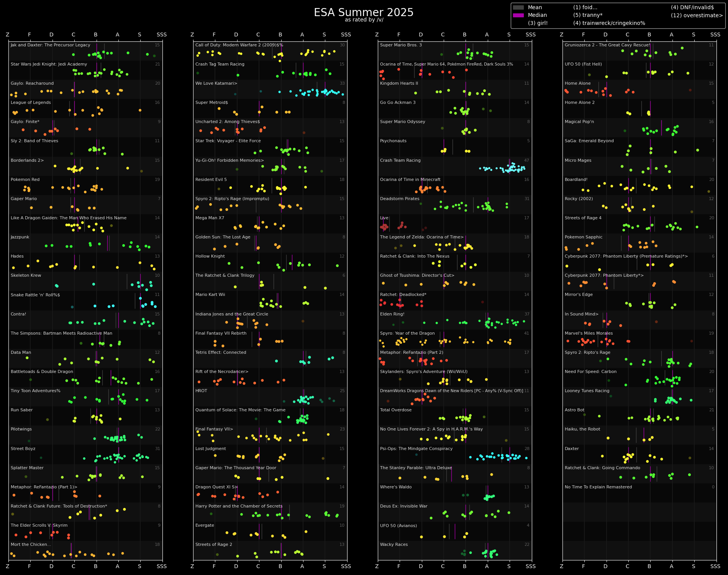Screen dimensions: 728x575
Task: Click the 'Astro Bot' row label
Action: pyautogui.click(x=574, y=410)
